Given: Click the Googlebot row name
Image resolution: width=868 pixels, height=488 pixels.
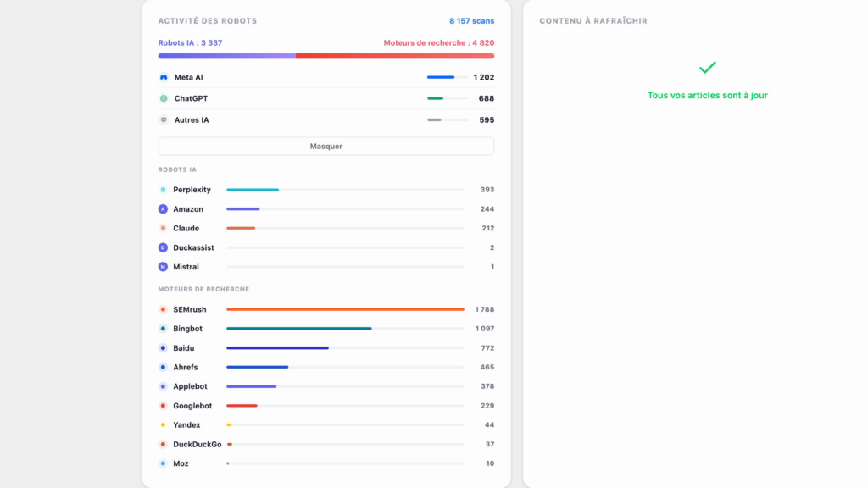Looking at the screenshot, I should 192,406.
